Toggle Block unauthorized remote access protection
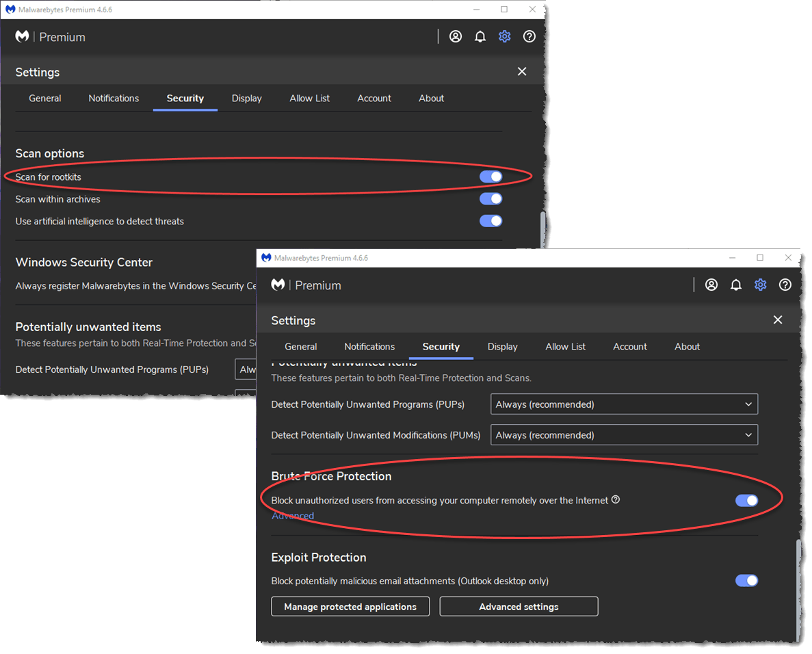 coord(746,500)
